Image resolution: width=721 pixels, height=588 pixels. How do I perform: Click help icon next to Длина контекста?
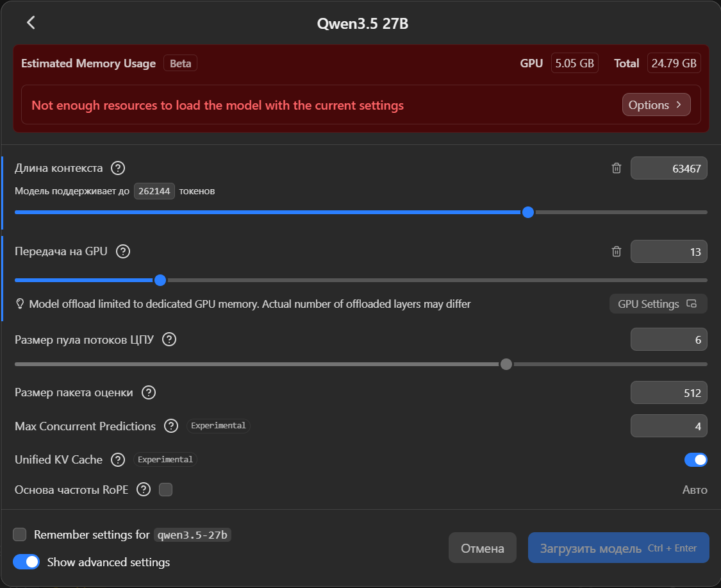pos(118,169)
